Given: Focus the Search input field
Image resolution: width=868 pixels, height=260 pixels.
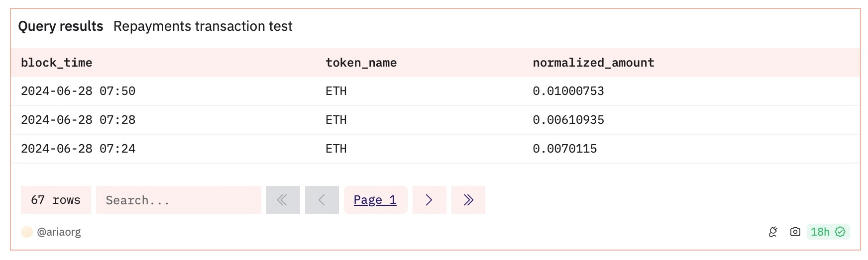Looking at the screenshot, I should (178, 200).
